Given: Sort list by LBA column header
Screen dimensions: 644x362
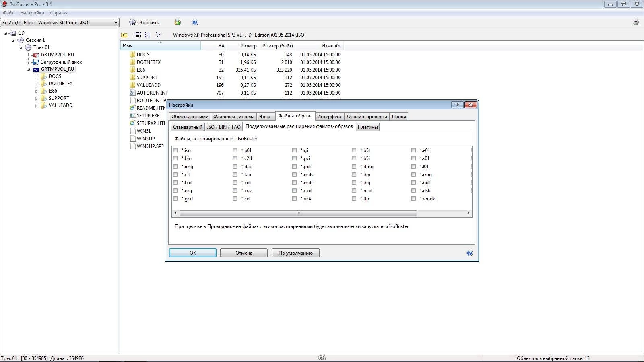Looking at the screenshot, I should point(214,46).
